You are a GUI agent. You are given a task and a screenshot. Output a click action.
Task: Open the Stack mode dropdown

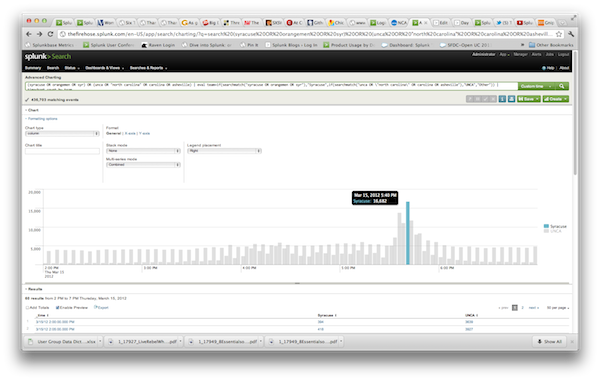coord(143,151)
